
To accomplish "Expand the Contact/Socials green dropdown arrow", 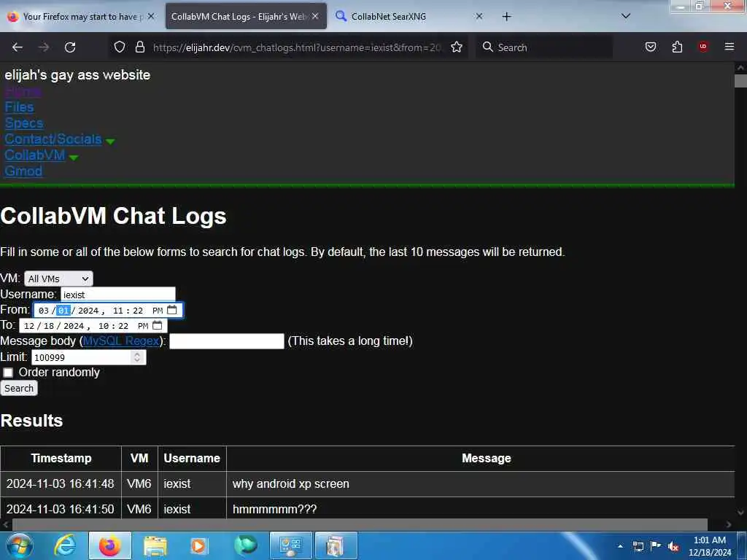I will (110, 141).
